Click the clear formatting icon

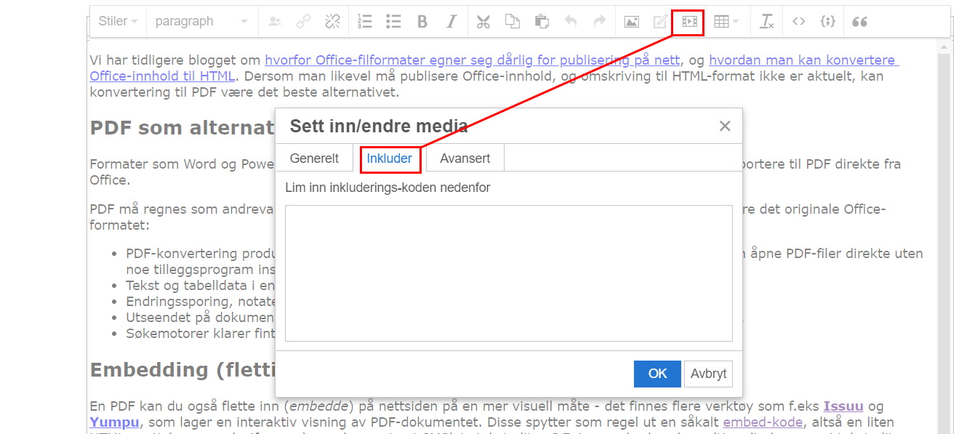point(767,22)
